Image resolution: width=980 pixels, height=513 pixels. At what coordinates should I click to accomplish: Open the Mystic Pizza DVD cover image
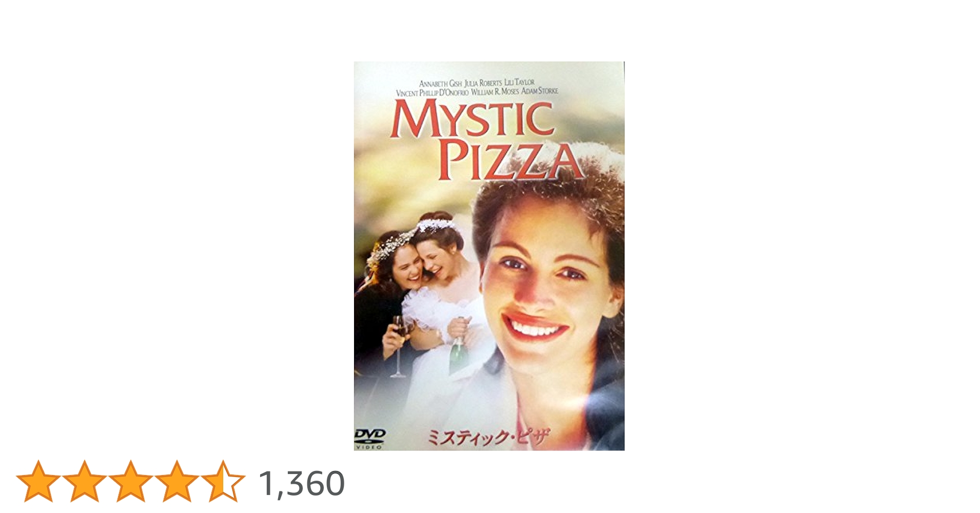click(x=489, y=256)
